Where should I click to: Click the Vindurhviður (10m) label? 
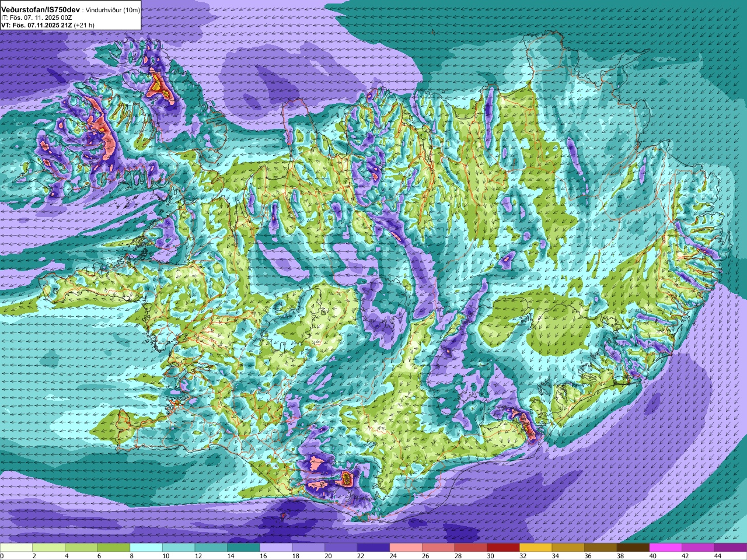tap(113, 10)
